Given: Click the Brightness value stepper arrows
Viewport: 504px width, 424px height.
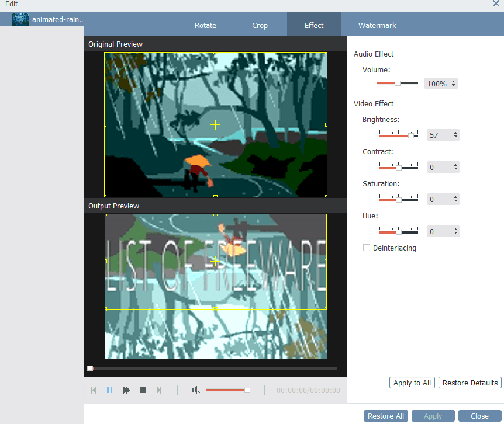Looking at the screenshot, I should 456,135.
